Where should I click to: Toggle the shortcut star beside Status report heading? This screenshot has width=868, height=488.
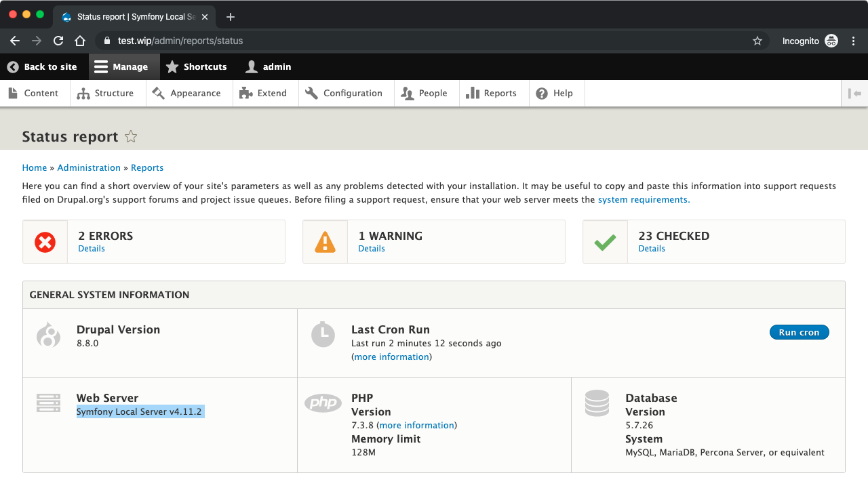(x=130, y=136)
